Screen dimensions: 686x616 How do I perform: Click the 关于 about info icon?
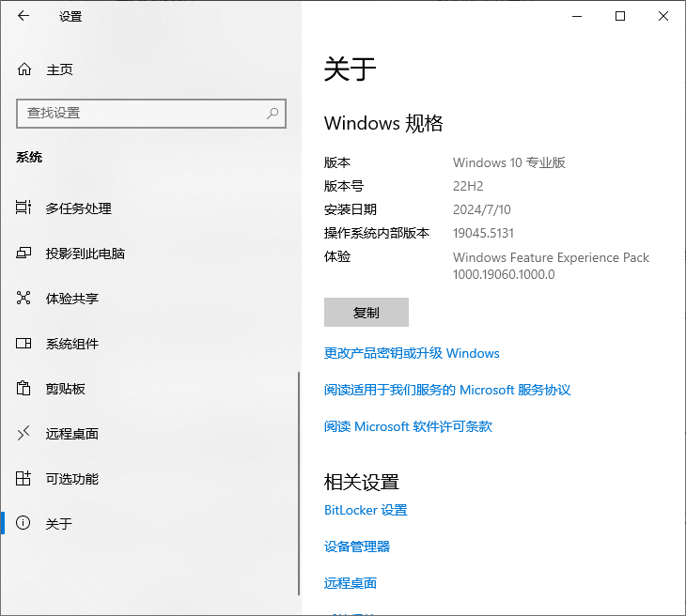coord(24,524)
